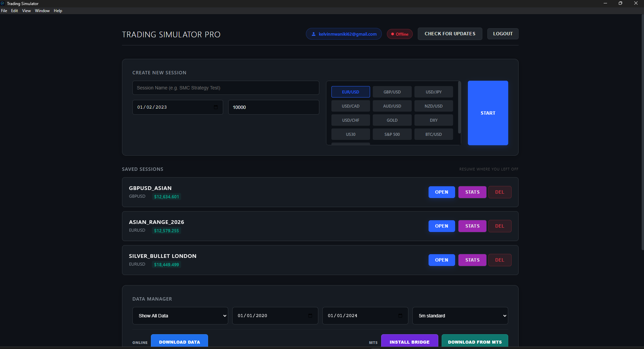Click DOWNLOAD FROM MT5 button
This screenshot has height=349, width=644.
(475, 341)
